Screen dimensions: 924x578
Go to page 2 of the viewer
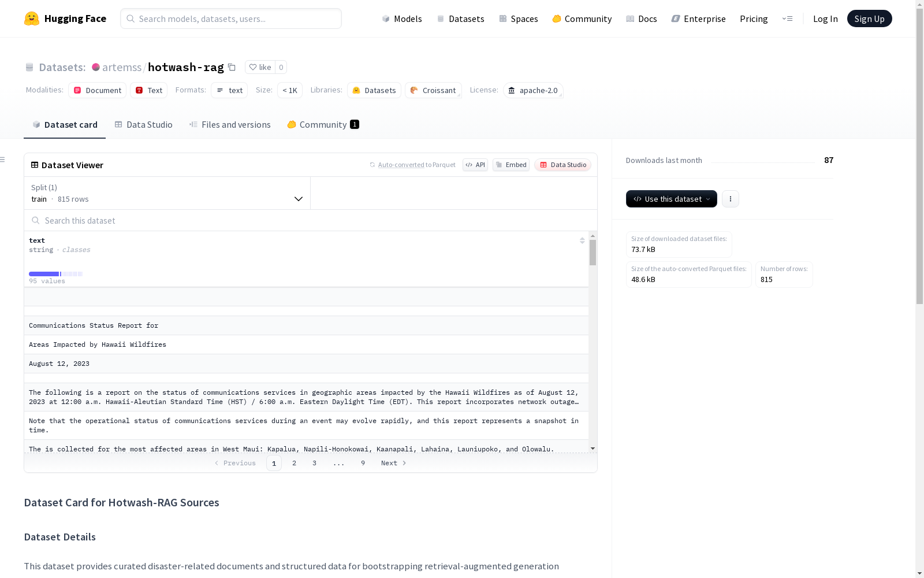pos(295,463)
